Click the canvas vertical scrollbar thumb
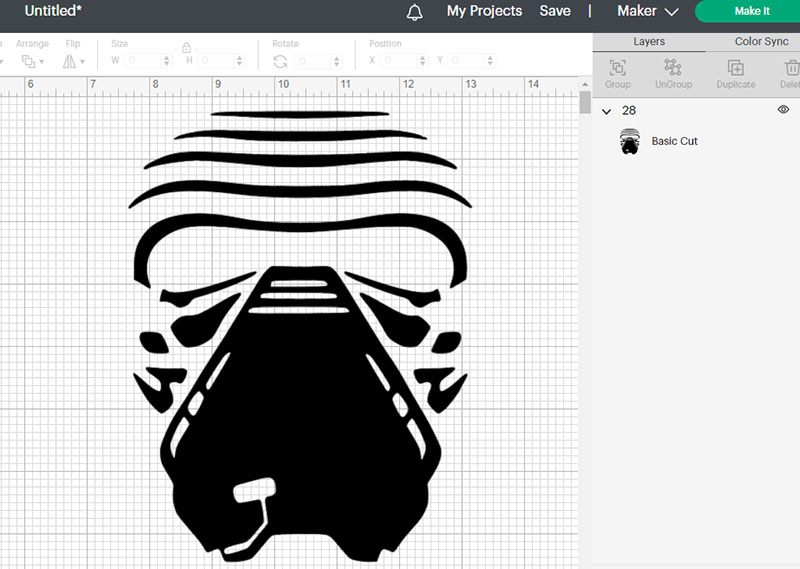Screen dimensions: 800x569 (585, 103)
